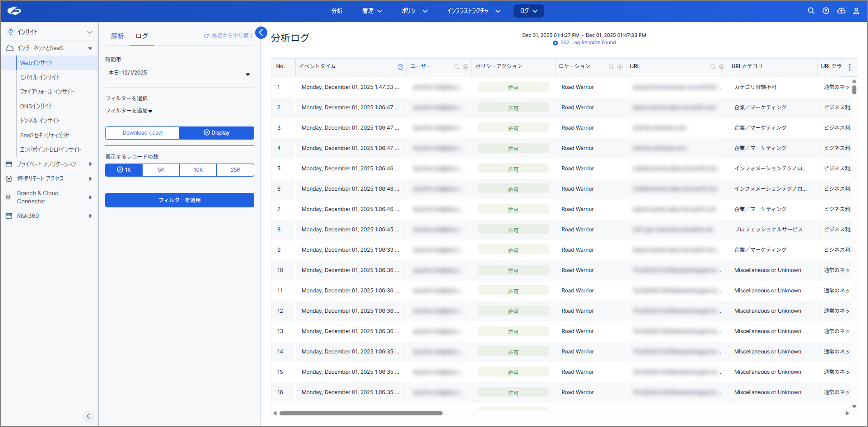Select the 5K record count option
This screenshot has height=427, width=868.
pyautogui.click(x=161, y=170)
